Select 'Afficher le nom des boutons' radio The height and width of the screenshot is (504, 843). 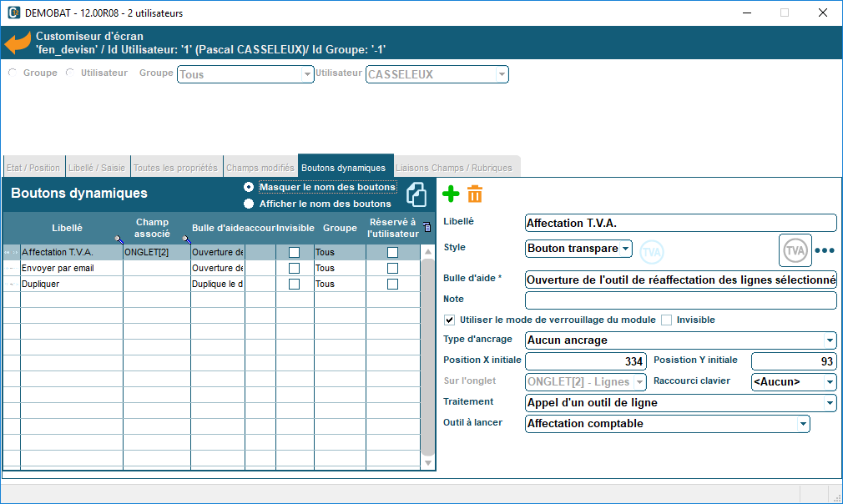tap(249, 204)
